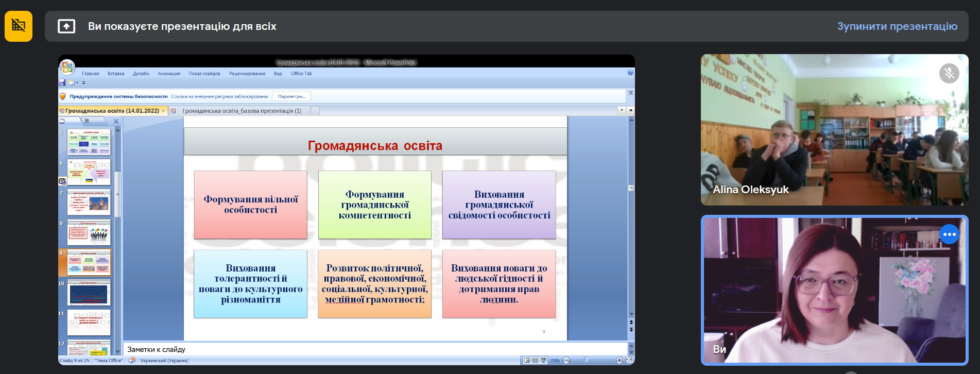
Task: Open the Анимация ribbon tab
Action: pyautogui.click(x=169, y=74)
